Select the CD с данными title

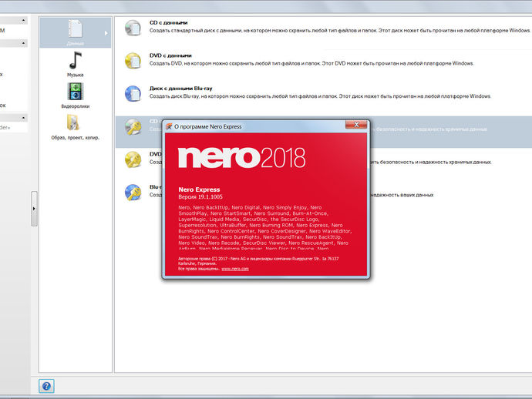coord(169,22)
